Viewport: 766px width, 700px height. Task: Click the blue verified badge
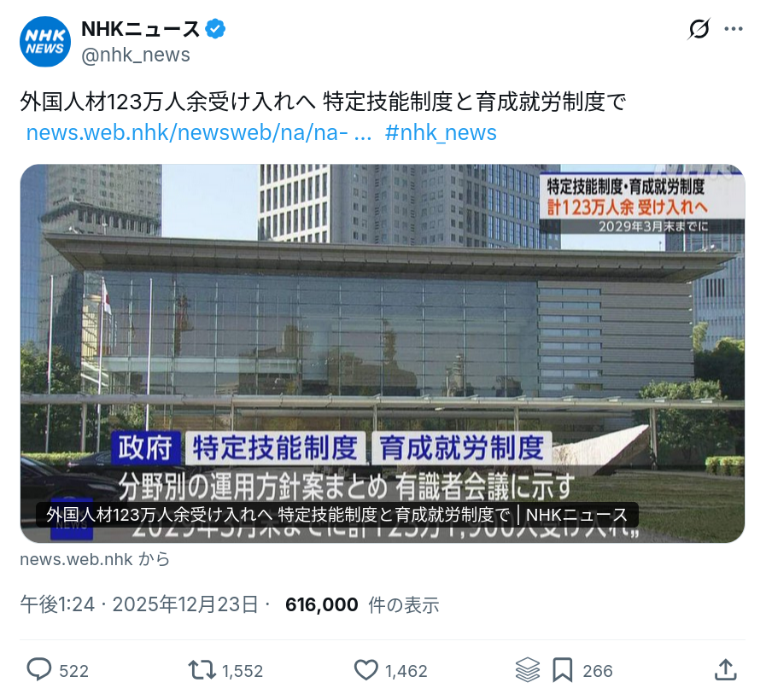(x=215, y=29)
